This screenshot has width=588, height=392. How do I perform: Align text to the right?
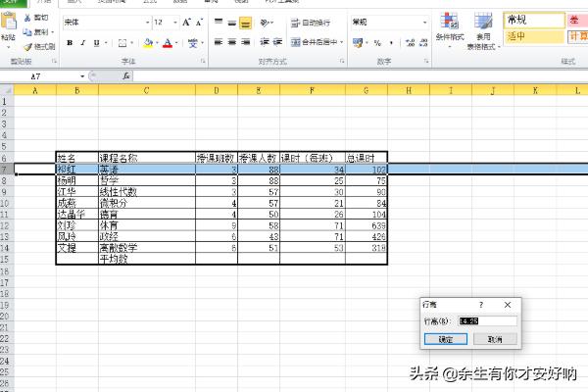point(245,42)
